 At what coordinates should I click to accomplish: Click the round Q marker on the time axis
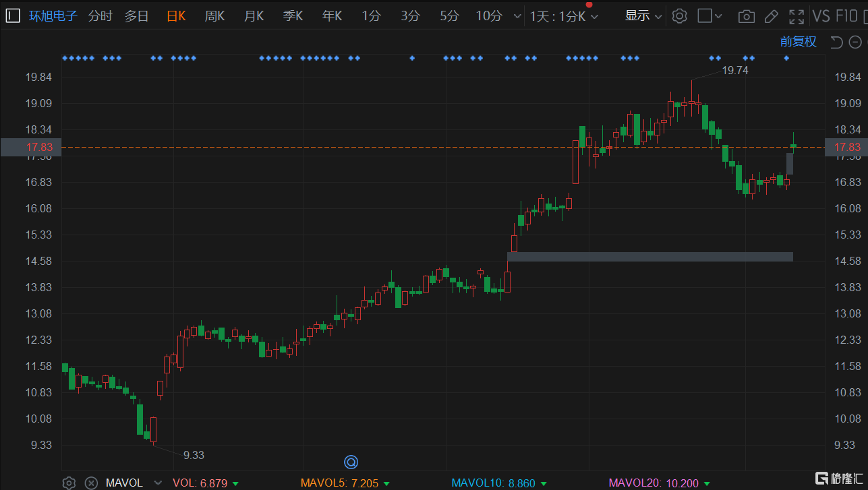(351, 462)
